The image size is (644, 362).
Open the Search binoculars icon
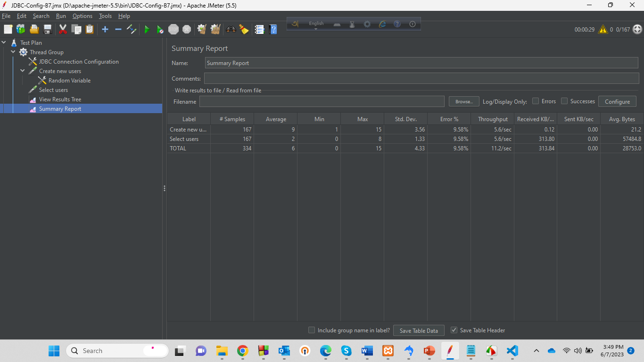click(x=231, y=29)
